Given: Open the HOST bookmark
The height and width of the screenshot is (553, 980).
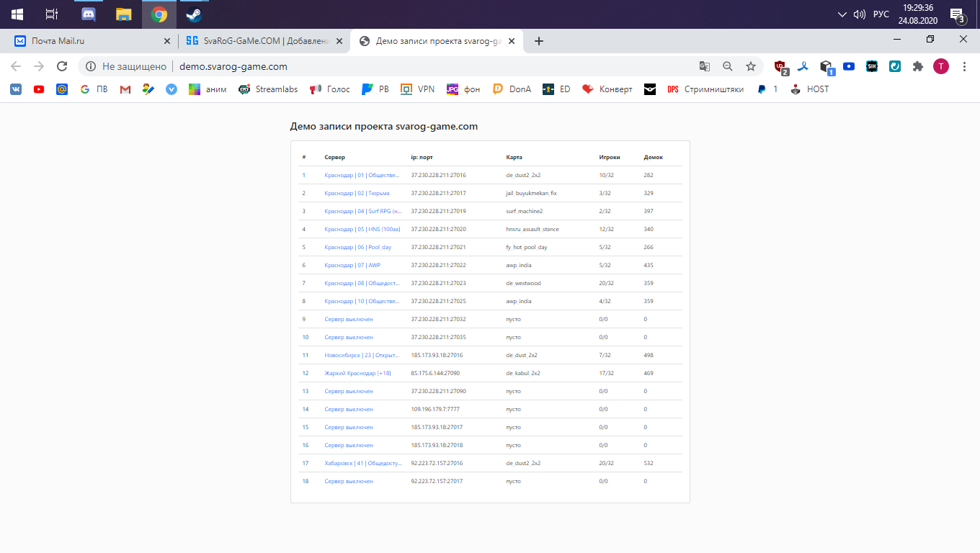Looking at the screenshot, I should 809,89.
